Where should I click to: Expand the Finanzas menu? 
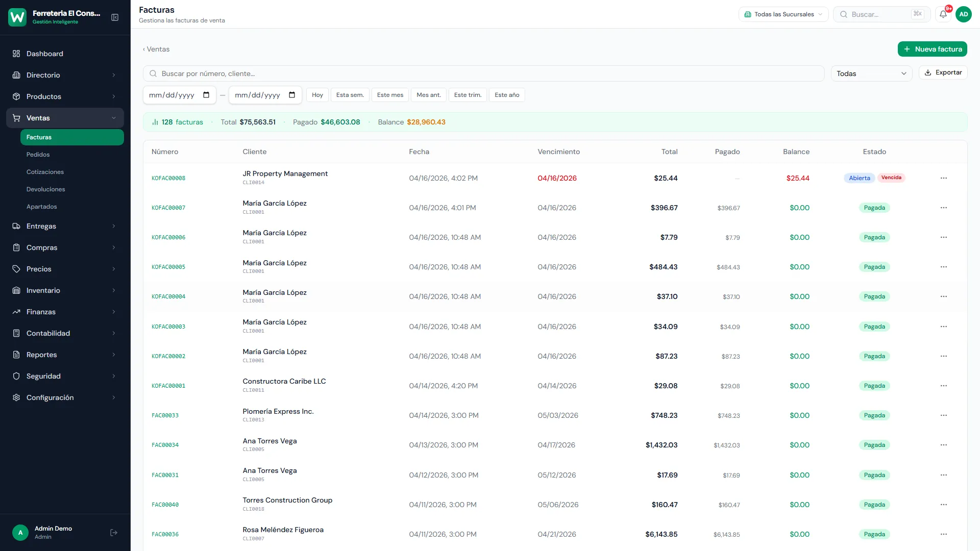click(65, 312)
